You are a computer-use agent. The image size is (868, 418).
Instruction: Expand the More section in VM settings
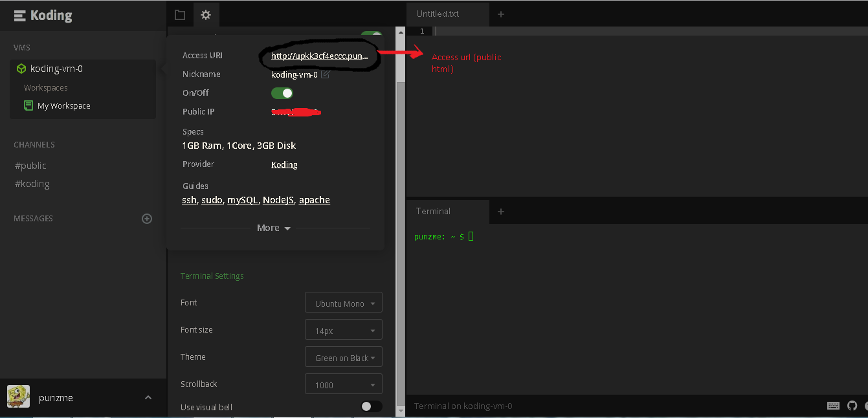[273, 227]
